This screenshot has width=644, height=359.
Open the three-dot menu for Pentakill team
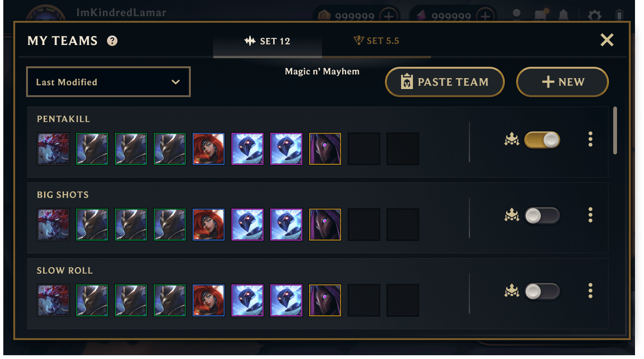pos(590,139)
